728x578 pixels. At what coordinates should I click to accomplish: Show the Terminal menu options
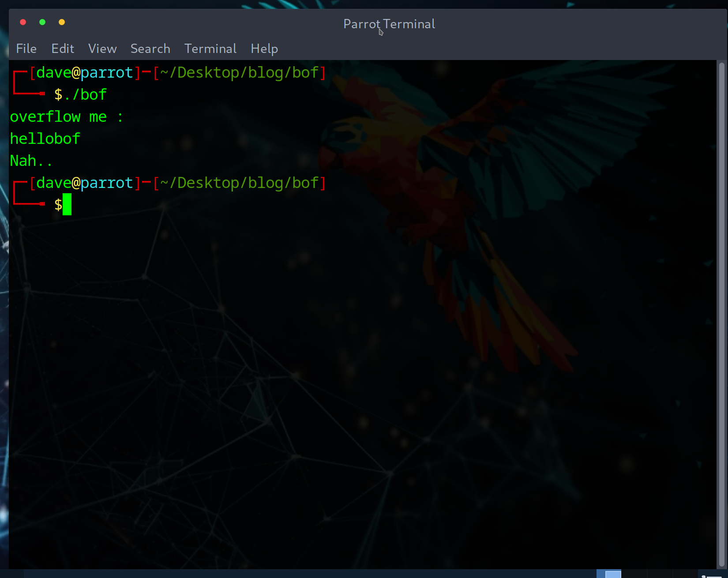coord(210,49)
